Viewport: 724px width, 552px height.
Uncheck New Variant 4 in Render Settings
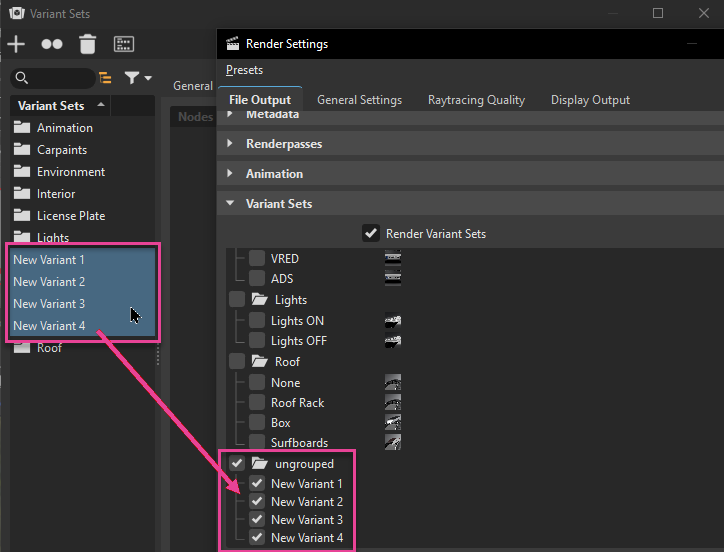(x=257, y=537)
